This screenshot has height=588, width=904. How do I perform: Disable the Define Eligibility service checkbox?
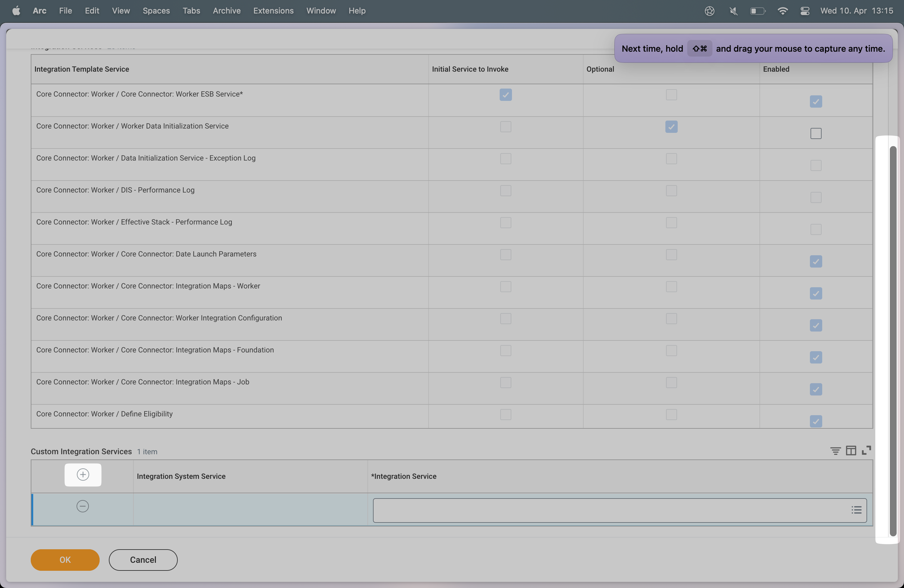point(815,421)
